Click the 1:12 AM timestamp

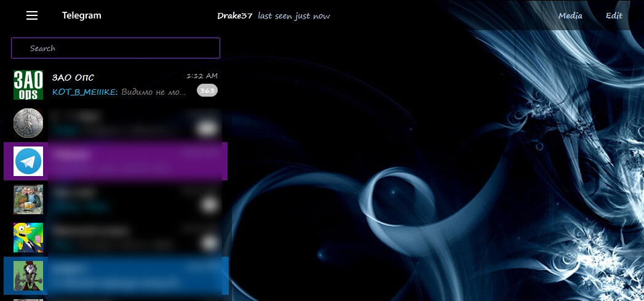[x=202, y=76]
